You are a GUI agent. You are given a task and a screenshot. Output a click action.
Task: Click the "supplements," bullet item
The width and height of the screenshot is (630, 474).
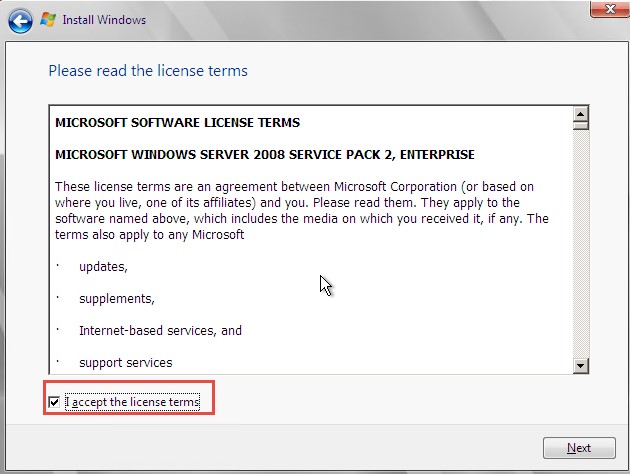(116, 299)
